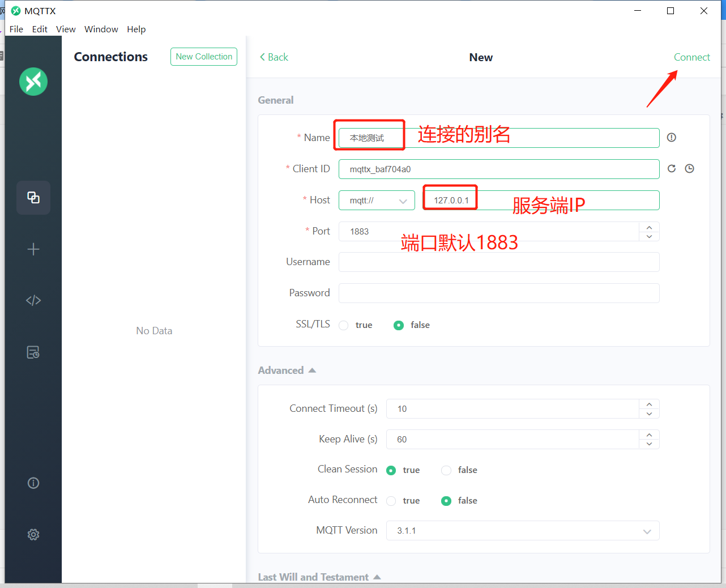Click the Connect button
Screen dimensions: 726x588
tap(691, 57)
